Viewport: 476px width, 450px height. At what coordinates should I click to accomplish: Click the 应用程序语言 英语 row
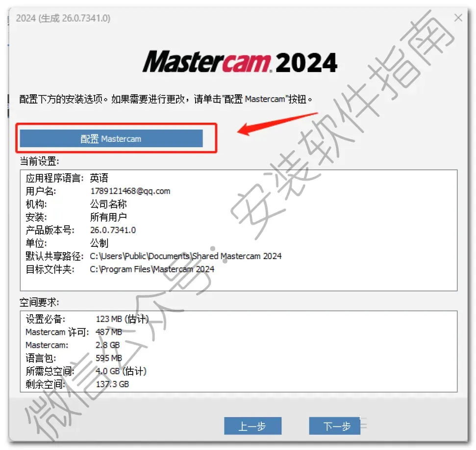pos(67,178)
